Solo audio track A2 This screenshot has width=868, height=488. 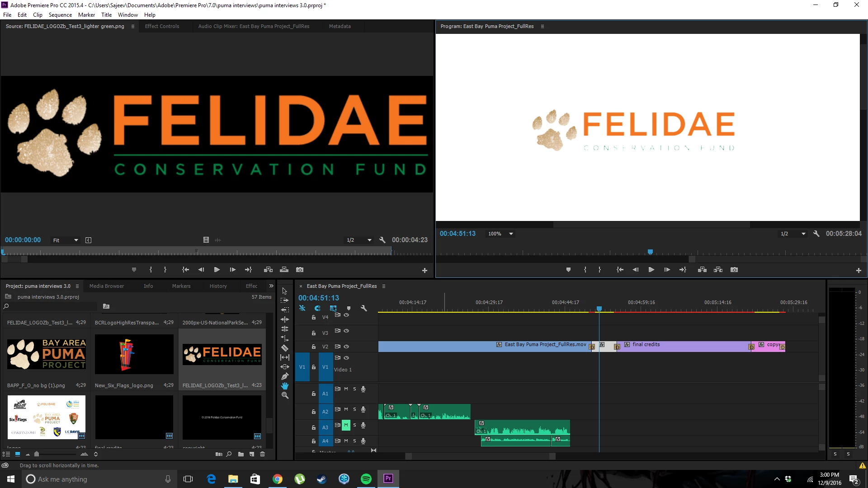(354, 409)
